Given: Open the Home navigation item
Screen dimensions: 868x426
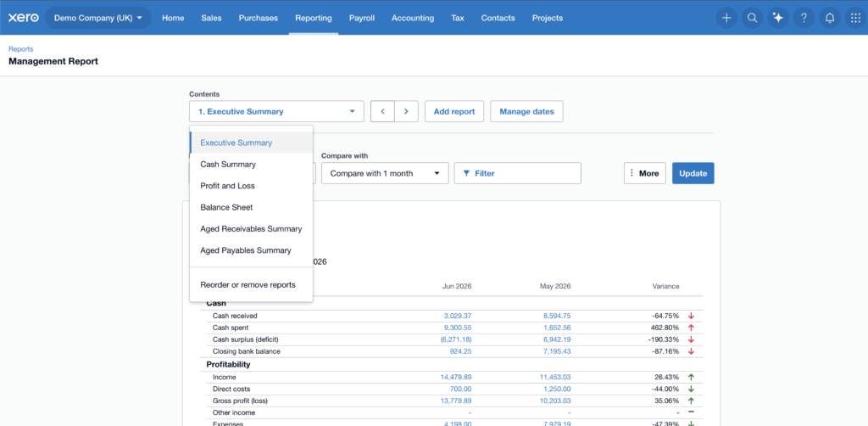Looking at the screenshot, I should [173, 18].
